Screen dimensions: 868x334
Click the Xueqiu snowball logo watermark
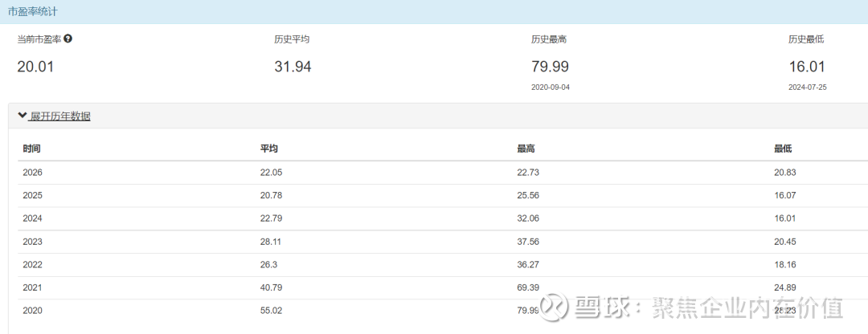tap(554, 306)
